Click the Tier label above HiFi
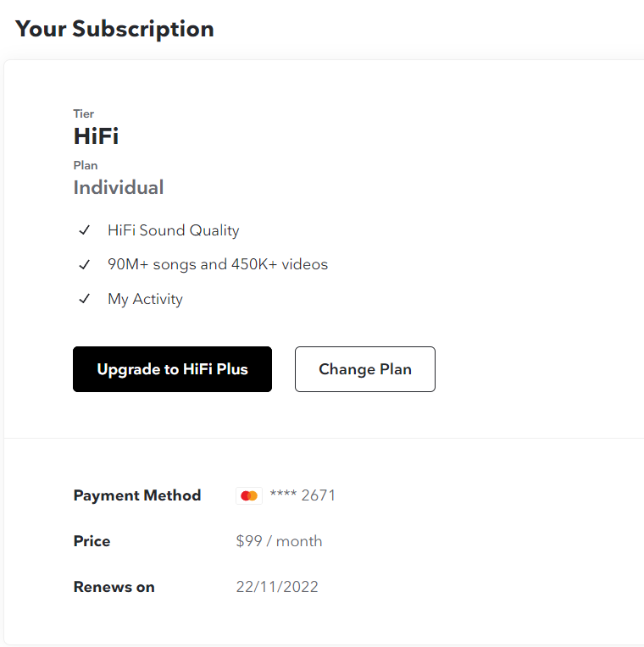Screen dimensions: 644x647 [x=83, y=113]
